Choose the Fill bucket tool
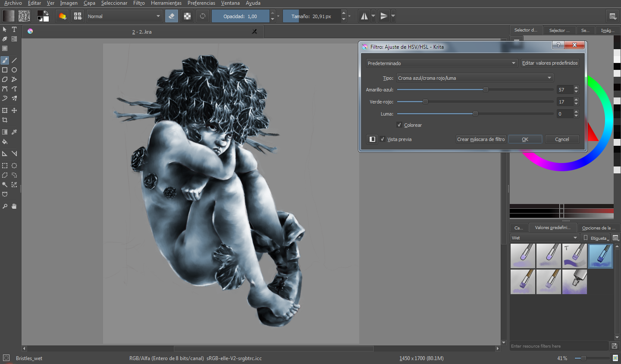The image size is (621, 364). click(5, 141)
